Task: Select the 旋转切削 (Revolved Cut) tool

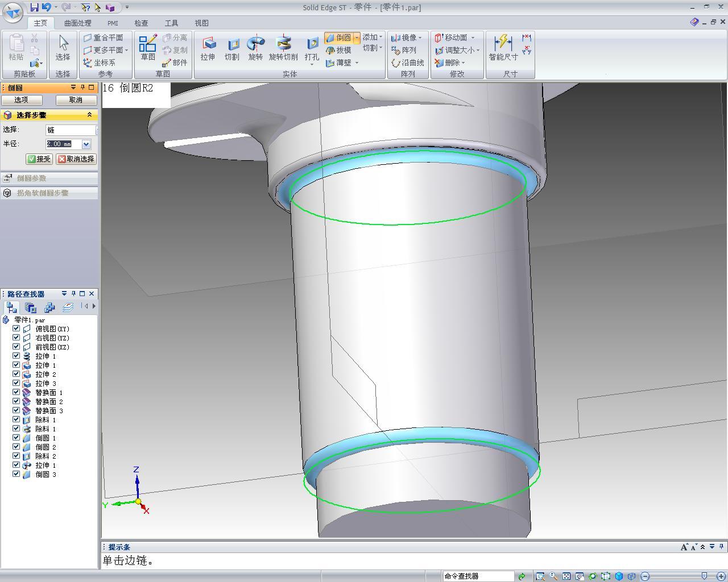Action: pyautogui.click(x=283, y=49)
